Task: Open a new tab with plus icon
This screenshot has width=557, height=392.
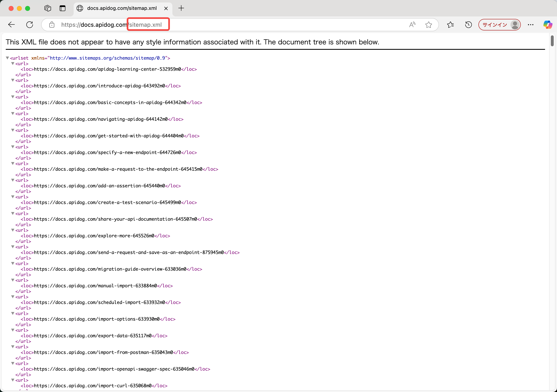Action: (x=181, y=8)
